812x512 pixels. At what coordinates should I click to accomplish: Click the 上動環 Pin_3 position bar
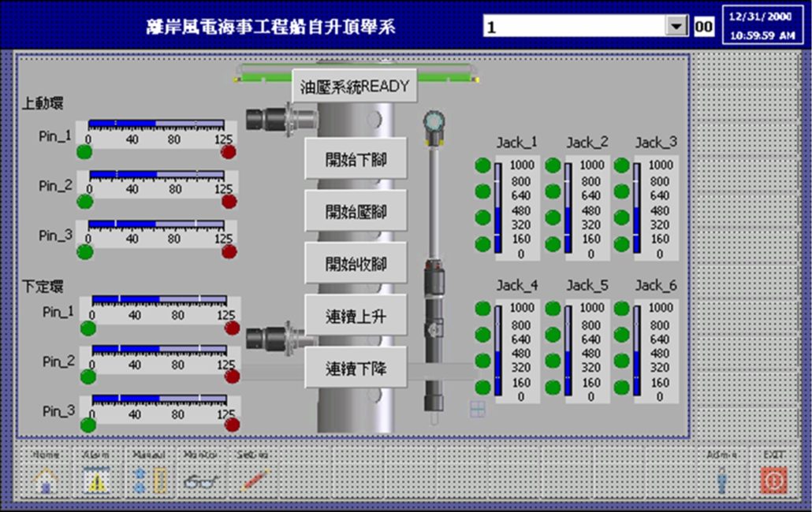pyautogui.click(x=156, y=224)
